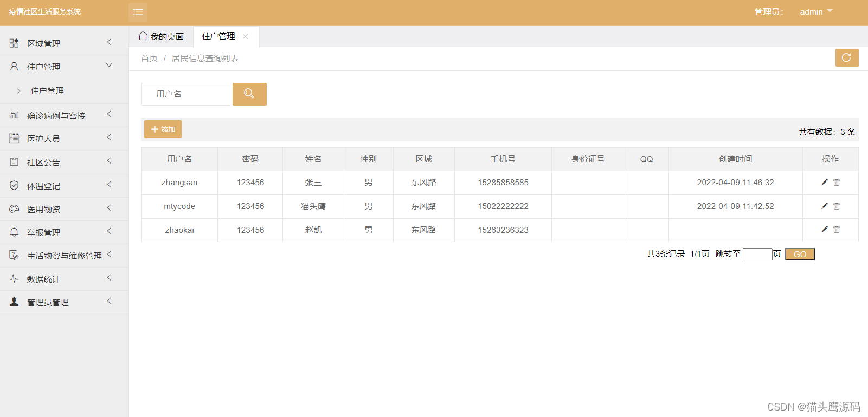Expand the 社区公告 menu chevron
This screenshot has height=417, width=868.
(x=109, y=160)
